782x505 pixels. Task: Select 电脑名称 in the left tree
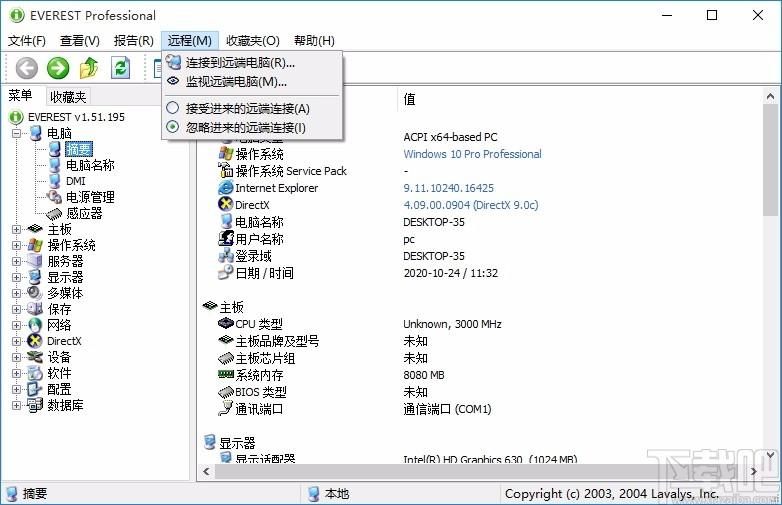(x=90, y=165)
